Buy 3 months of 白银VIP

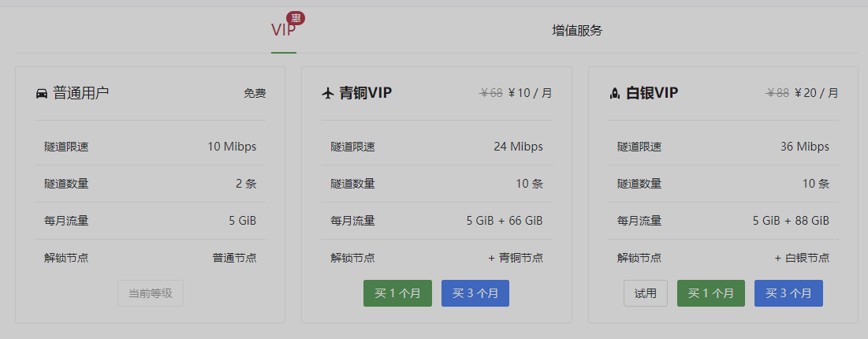pos(788,293)
